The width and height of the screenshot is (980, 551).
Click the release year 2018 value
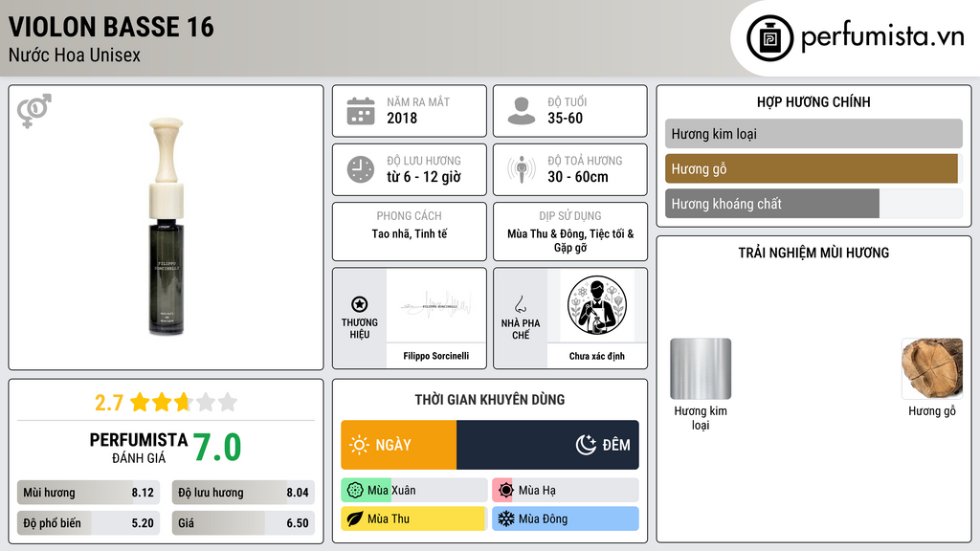point(402,118)
